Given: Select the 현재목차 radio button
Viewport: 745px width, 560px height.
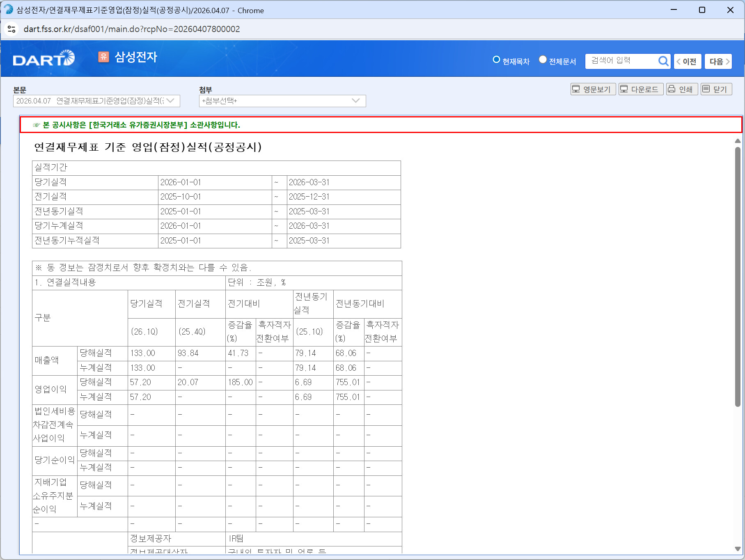Looking at the screenshot, I should [x=496, y=60].
